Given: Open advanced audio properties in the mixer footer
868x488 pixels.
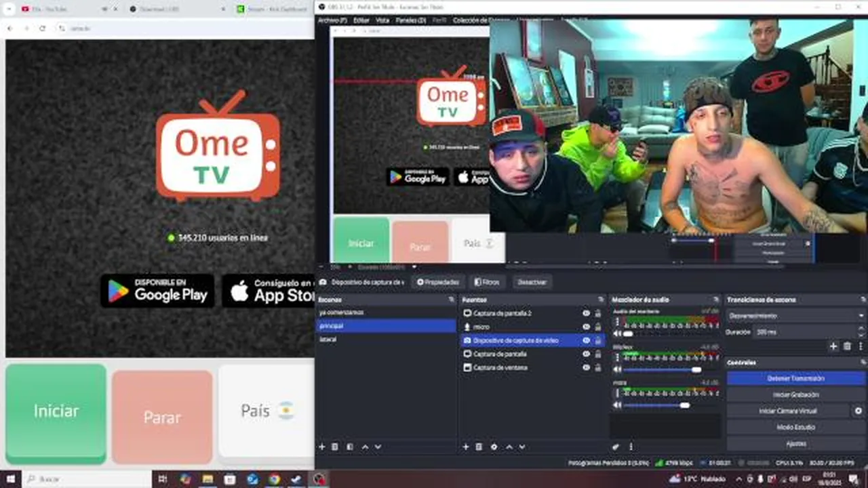Looking at the screenshot, I should point(616,447).
